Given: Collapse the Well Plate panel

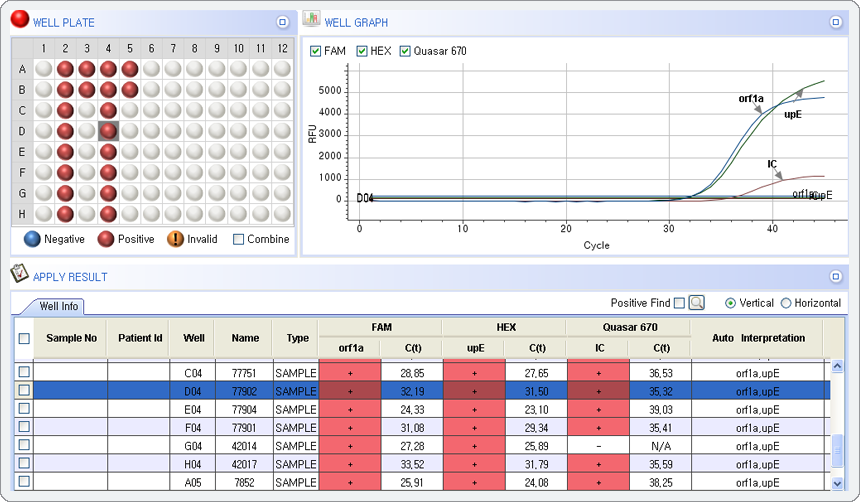Looking at the screenshot, I should point(282,21).
